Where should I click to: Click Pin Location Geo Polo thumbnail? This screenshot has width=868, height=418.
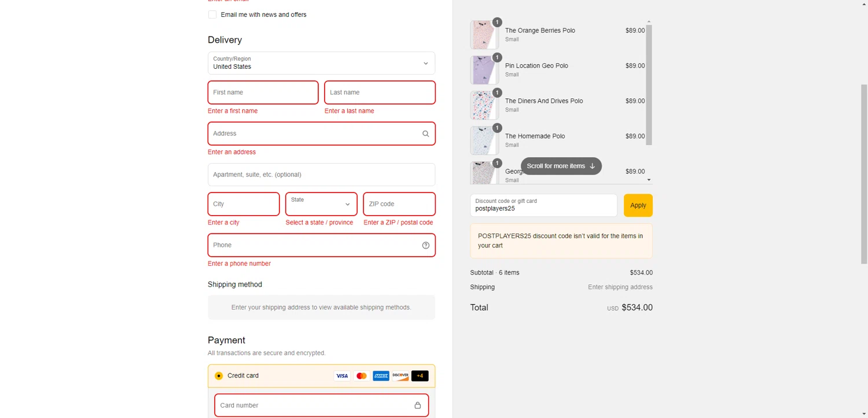(484, 70)
